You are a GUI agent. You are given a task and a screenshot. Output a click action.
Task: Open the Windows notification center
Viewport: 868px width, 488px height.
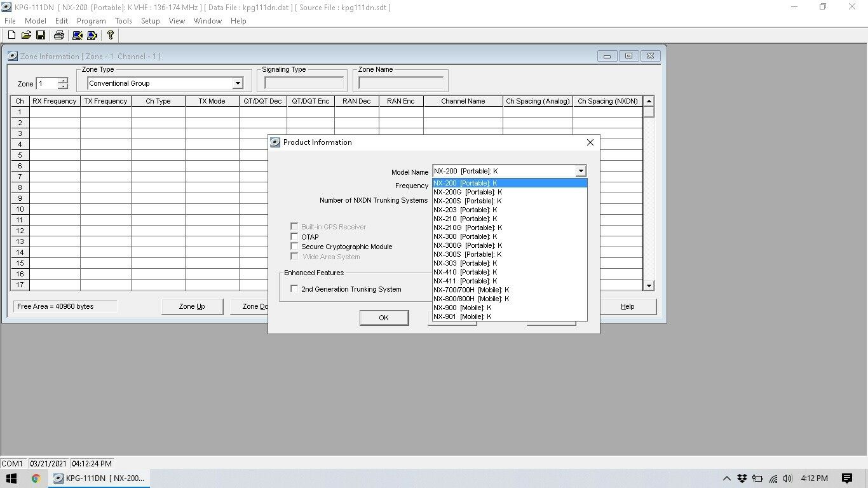(x=846, y=478)
